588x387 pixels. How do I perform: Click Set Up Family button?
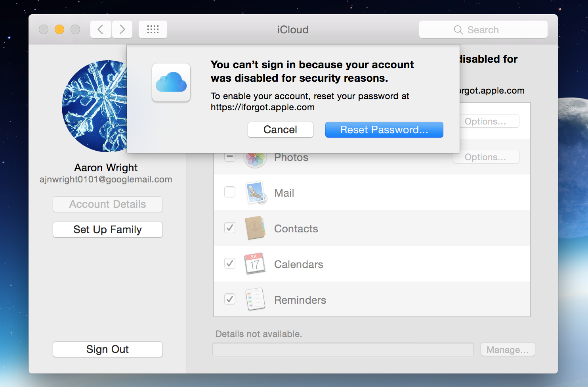108,230
